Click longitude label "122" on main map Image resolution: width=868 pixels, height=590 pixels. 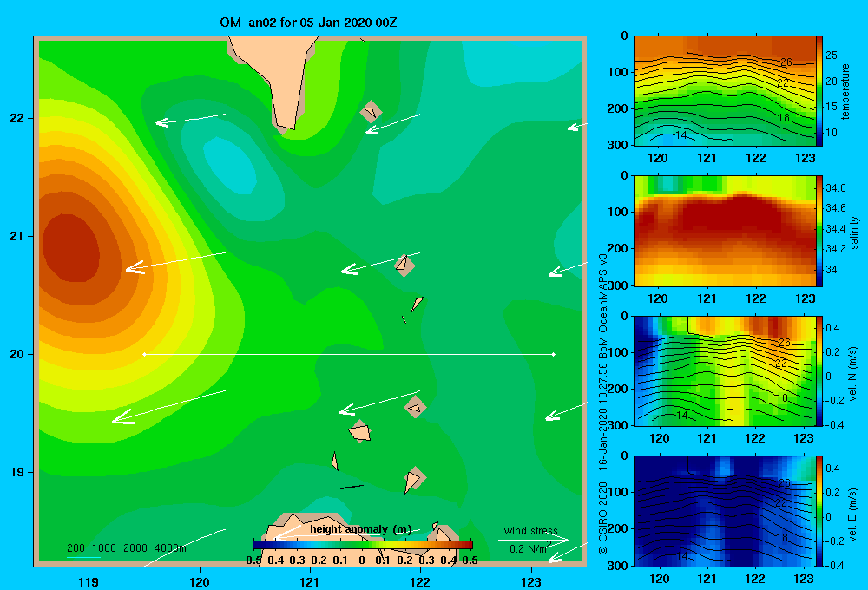[420, 582]
